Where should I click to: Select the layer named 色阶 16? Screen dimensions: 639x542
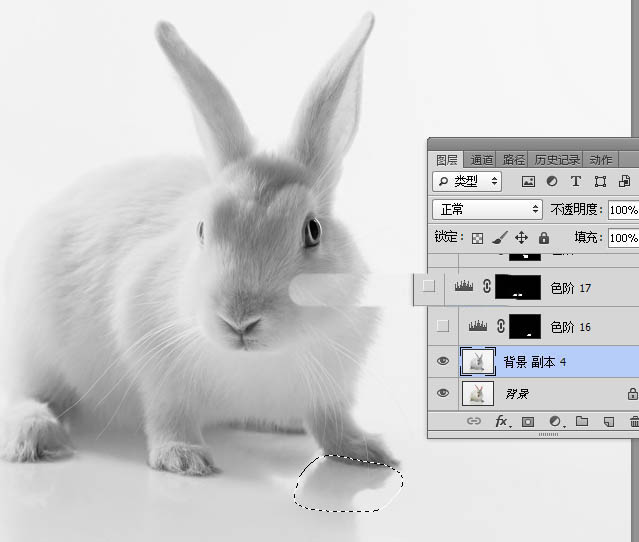tap(571, 327)
